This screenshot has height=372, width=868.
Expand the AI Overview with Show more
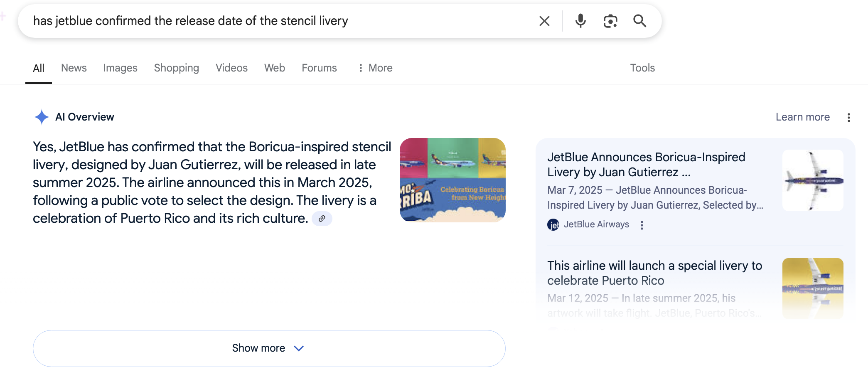(269, 348)
